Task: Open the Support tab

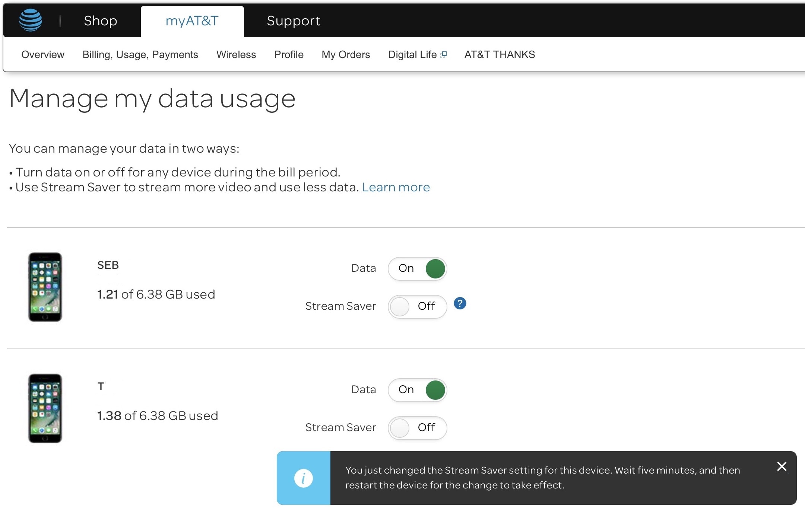Action: coord(294,21)
